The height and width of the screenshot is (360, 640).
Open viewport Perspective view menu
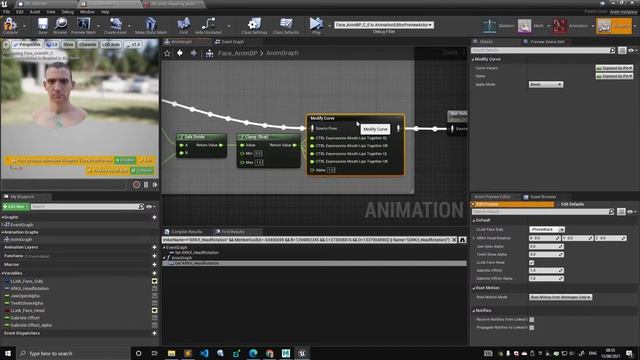point(27,44)
